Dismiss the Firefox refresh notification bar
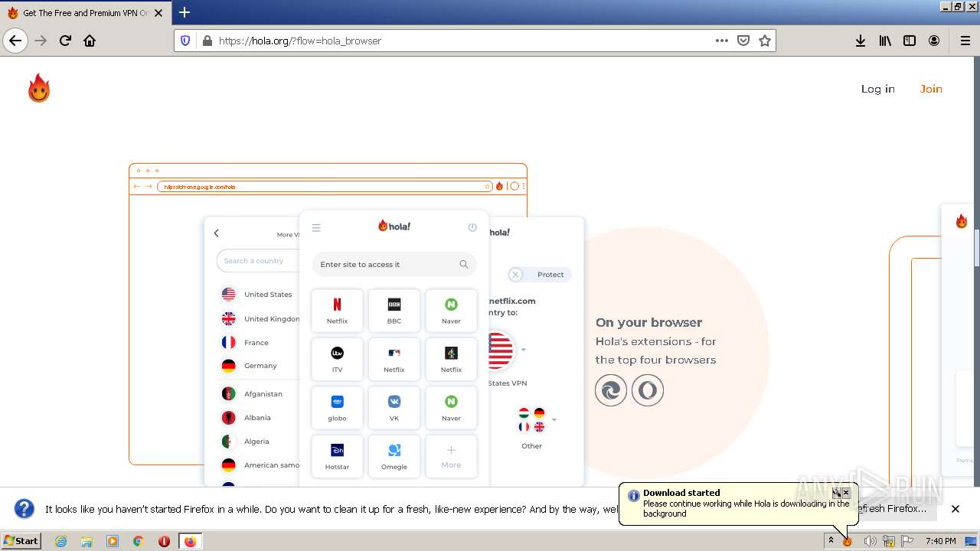This screenshot has height=551, width=980. [x=955, y=509]
